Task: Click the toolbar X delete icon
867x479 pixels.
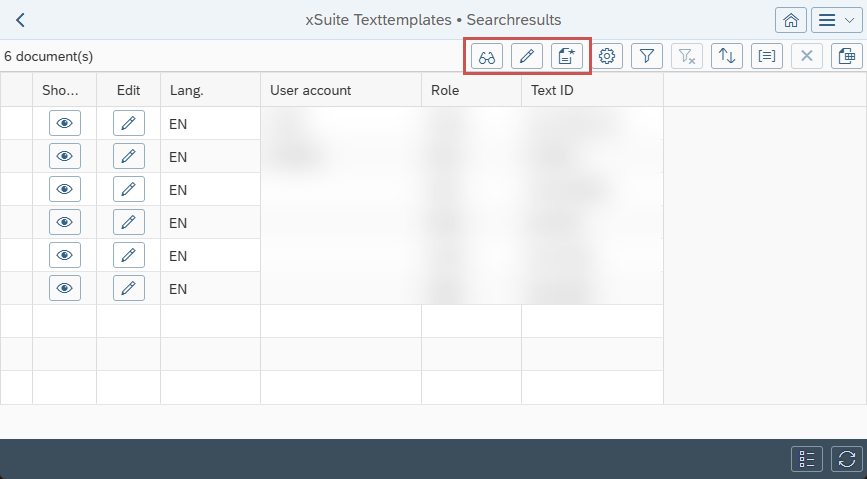Action: click(807, 56)
